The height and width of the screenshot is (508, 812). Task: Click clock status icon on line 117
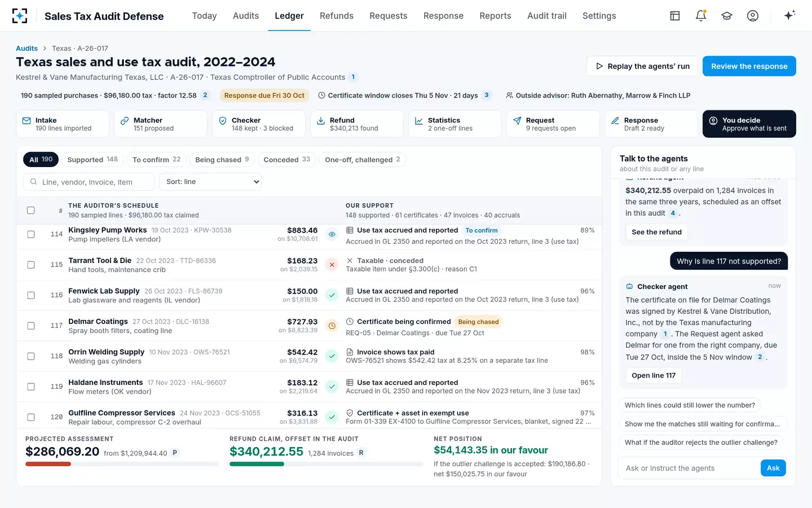pos(332,326)
